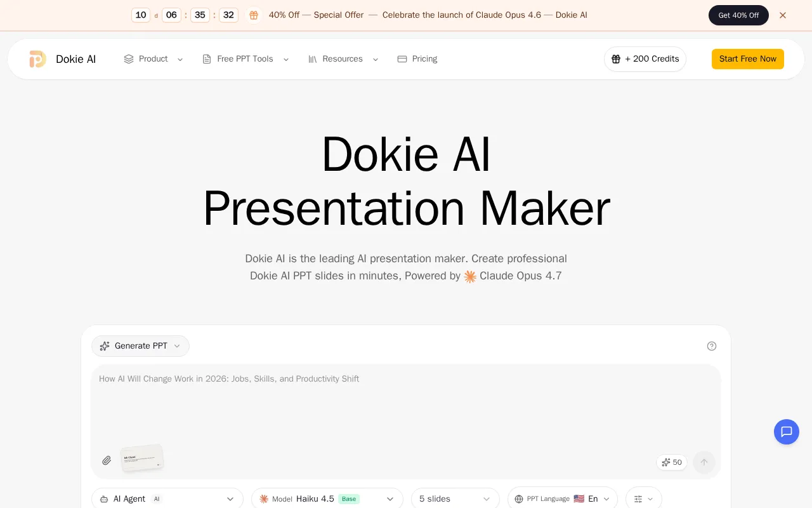This screenshot has height=508, width=812.
Task: Click the Product layers icon
Action: [x=129, y=59]
